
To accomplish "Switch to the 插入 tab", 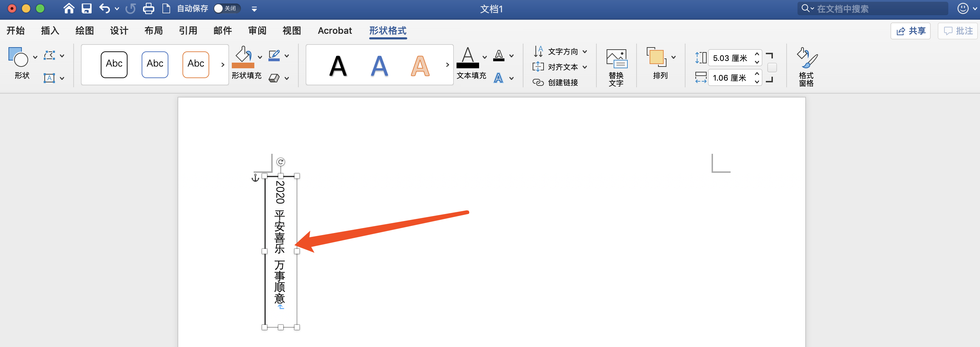I will click(50, 30).
